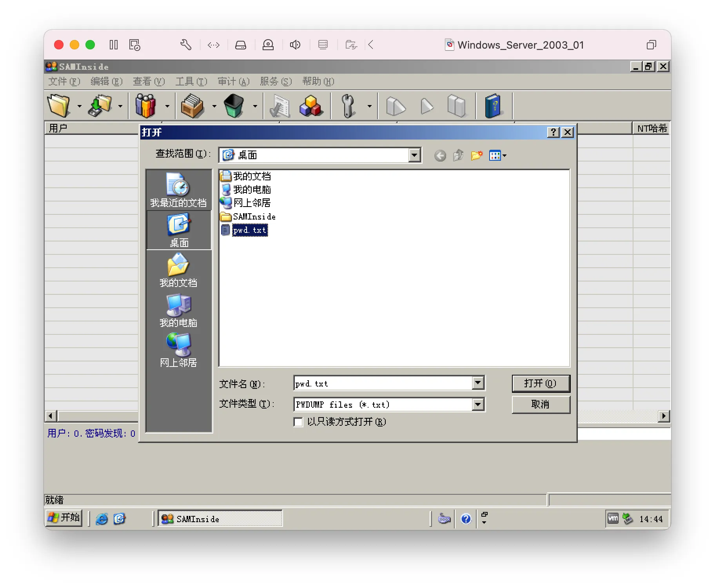Viewport: 715px width, 588px height.
Task: Click the 开始 Start button
Action: click(x=64, y=518)
